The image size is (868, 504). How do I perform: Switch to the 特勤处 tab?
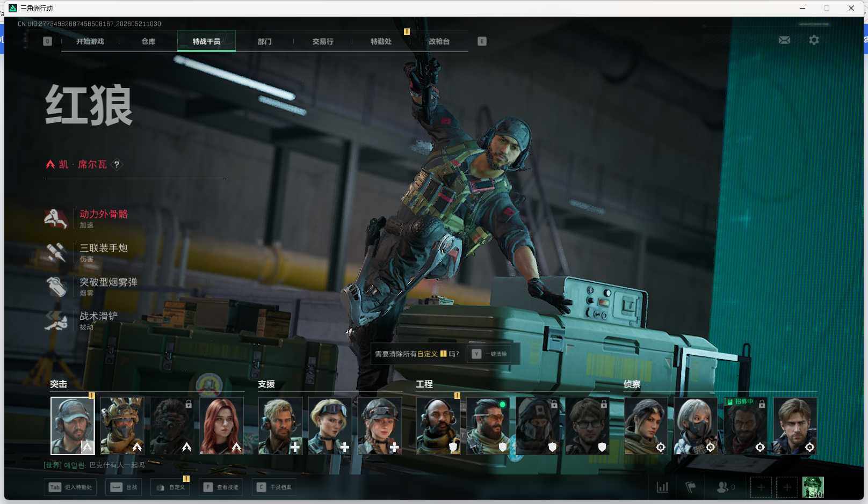click(381, 41)
